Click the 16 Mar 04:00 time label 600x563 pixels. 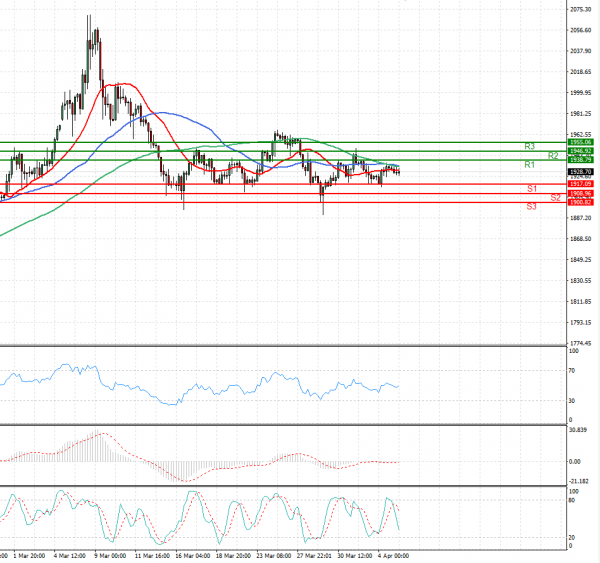[192, 556]
